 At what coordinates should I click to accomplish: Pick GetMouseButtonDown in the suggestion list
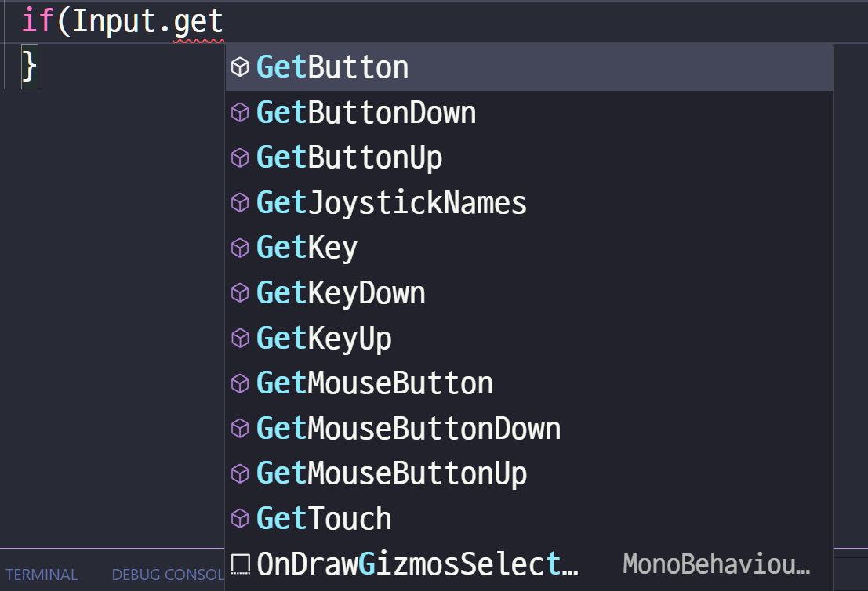pos(409,429)
